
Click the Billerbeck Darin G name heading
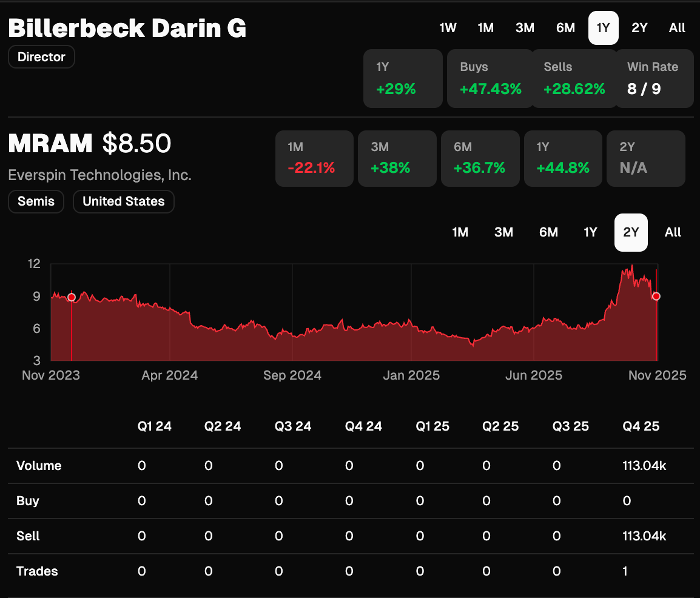(127, 29)
